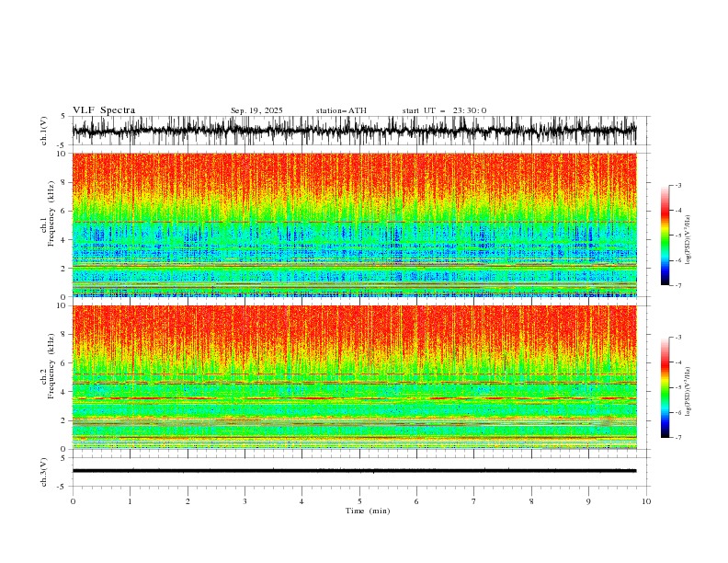Click time axis tick label 5
Viewport: 728px width, 563px height.
(359, 501)
